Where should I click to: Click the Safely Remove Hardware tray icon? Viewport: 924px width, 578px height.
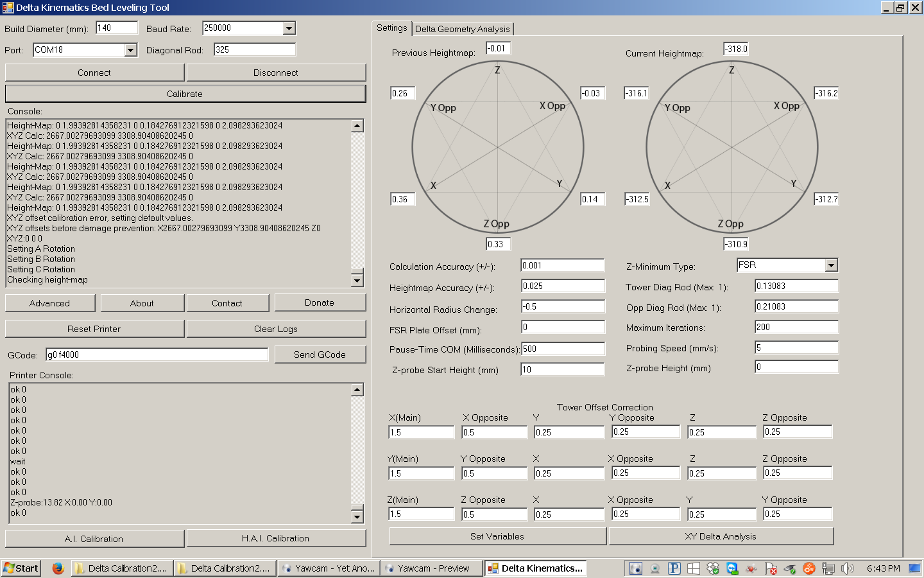pyautogui.click(x=790, y=568)
